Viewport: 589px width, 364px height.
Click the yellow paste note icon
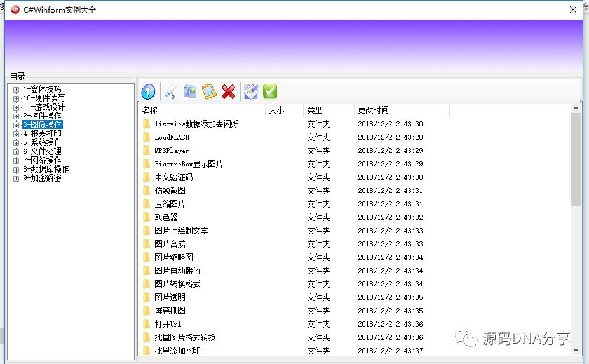tap(209, 91)
